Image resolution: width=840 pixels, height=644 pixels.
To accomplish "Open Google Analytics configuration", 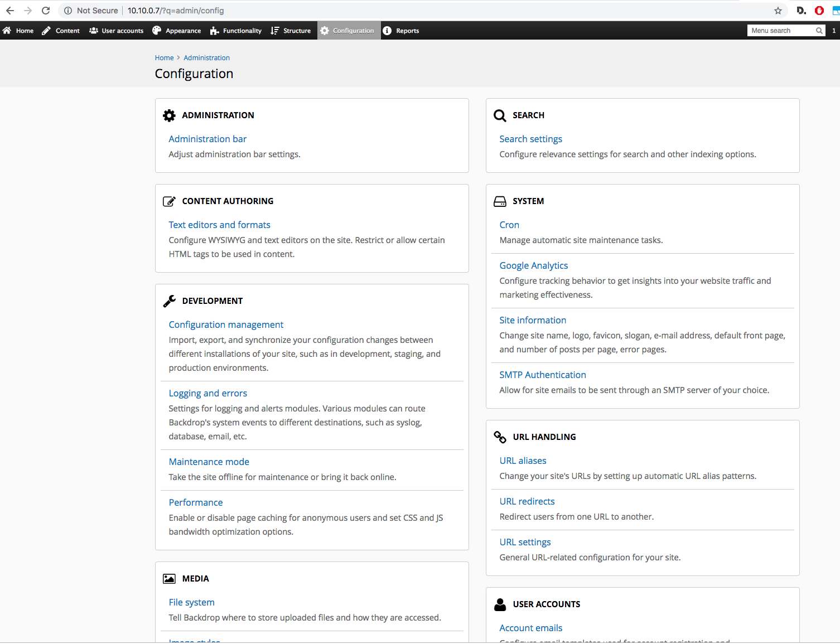I will click(533, 265).
